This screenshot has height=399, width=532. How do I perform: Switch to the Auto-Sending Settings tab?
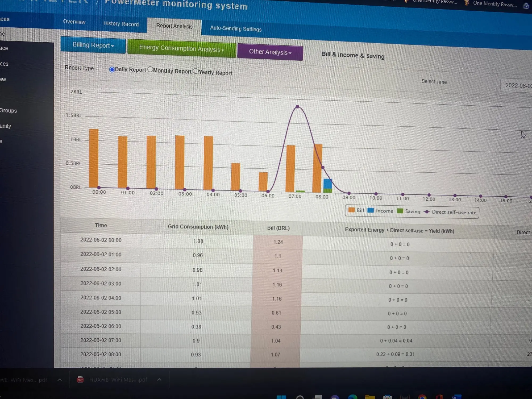tap(236, 28)
